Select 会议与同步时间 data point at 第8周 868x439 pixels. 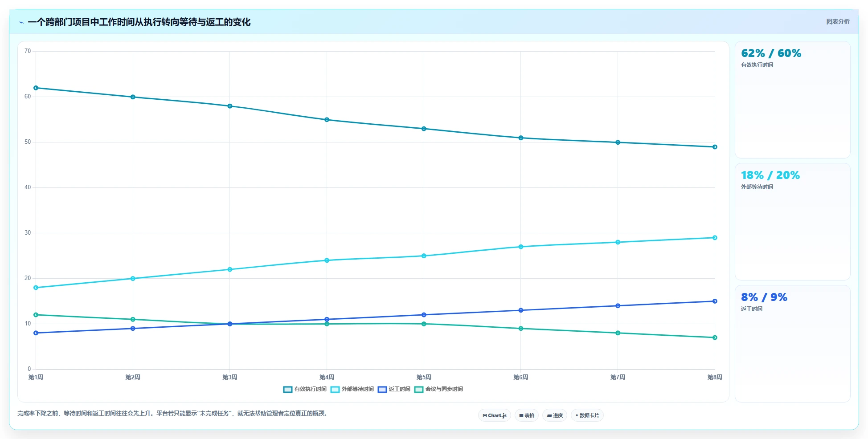(715, 337)
